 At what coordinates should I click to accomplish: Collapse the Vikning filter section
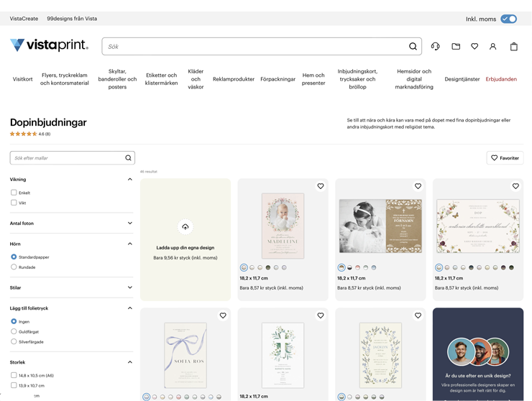129,180
